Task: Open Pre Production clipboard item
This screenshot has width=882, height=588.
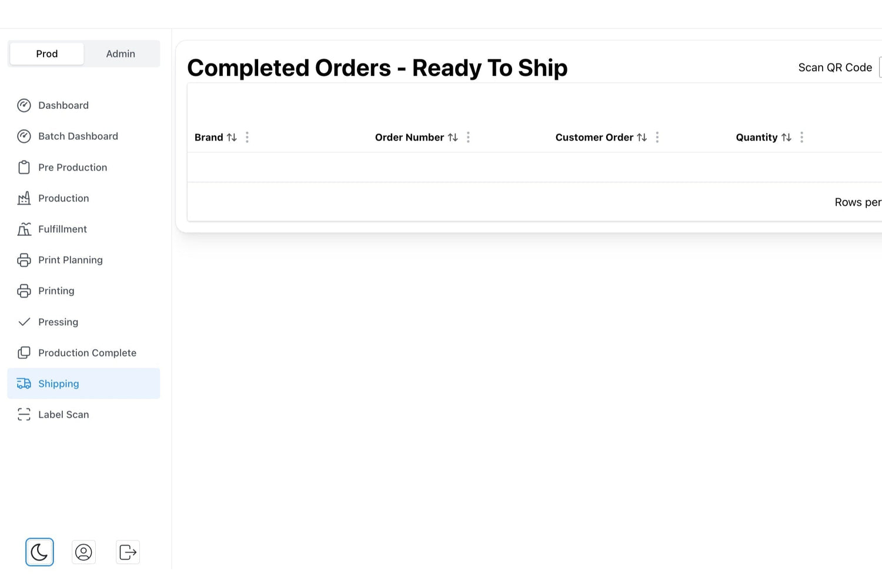Action: point(72,168)
